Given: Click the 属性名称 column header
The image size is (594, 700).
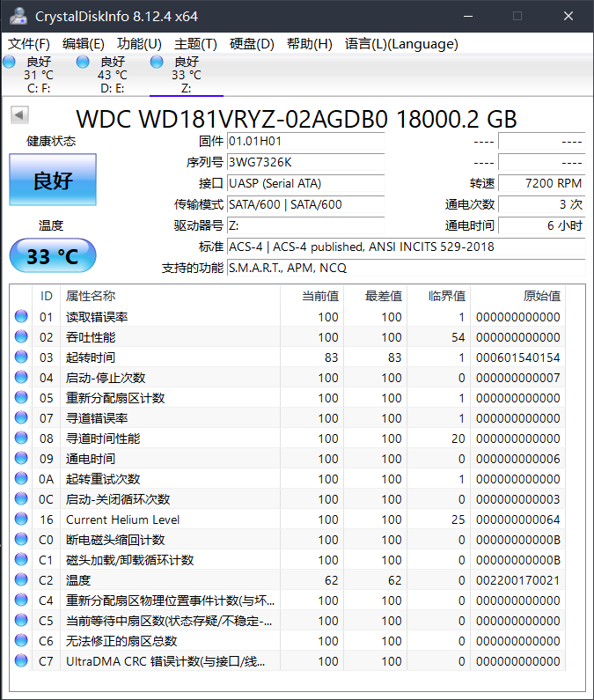Looking at the screenshot, I should click(x=170, y=296).
